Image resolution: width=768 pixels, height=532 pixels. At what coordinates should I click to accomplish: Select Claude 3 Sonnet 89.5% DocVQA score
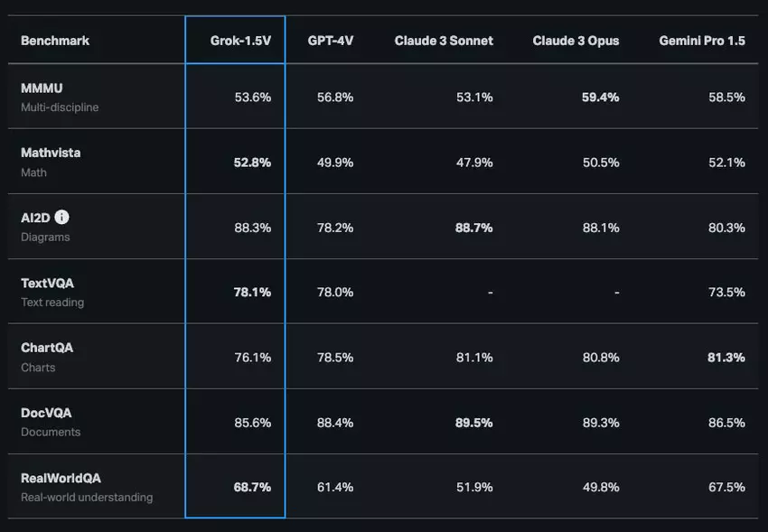point(474,422)
